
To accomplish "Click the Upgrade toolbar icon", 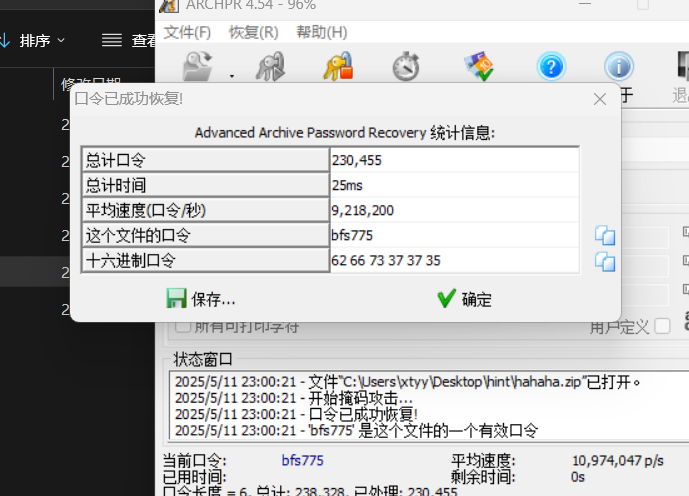I will (x=479, y=67).
